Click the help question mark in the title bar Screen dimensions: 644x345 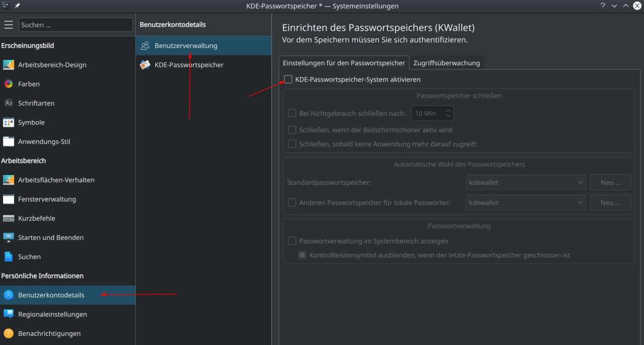[602, 6]
